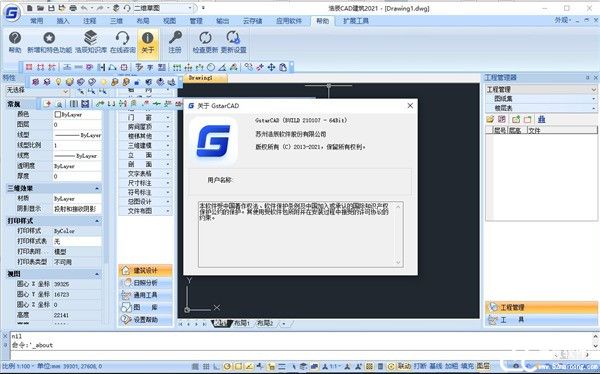This screenshot has height=374, width=600.
Task: Open 通用工具 general tools panel
Action: coord(145,295)
